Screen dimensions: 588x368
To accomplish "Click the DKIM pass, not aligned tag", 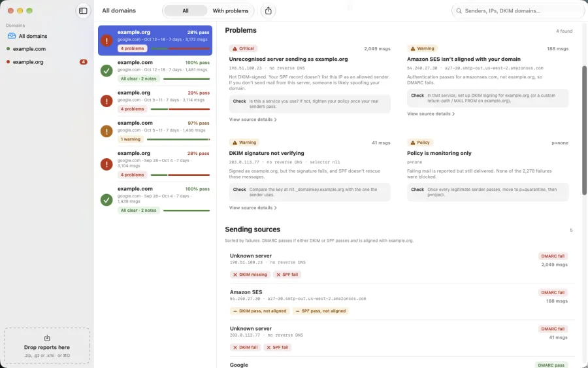I will [x=259, y=311].
